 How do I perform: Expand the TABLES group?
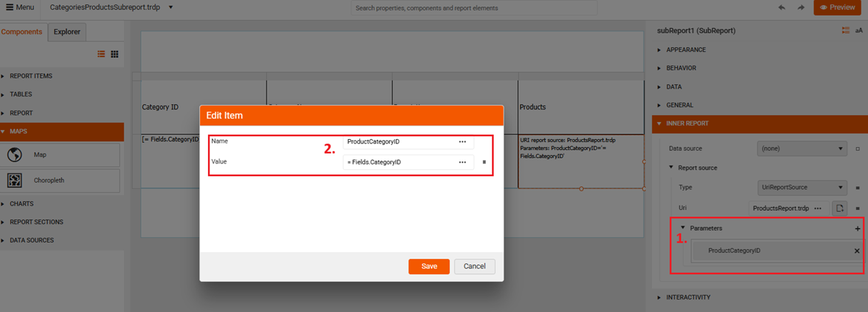coord(61,94)
